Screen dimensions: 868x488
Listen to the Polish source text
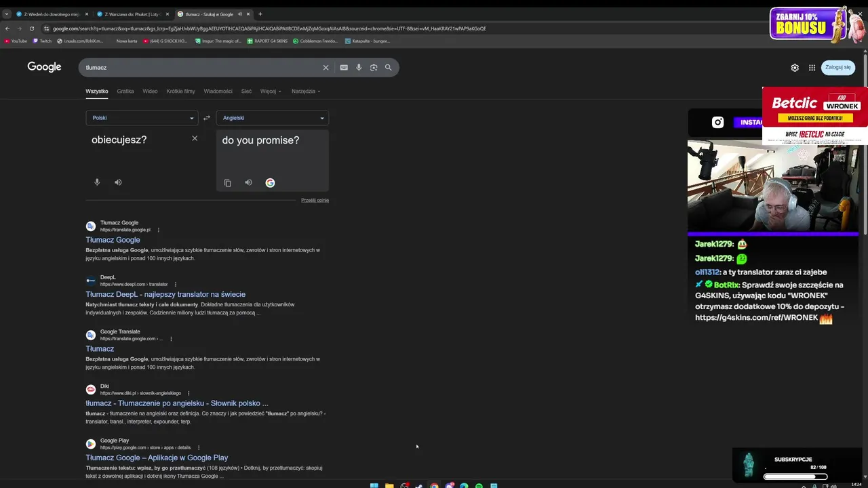(118, 182)
